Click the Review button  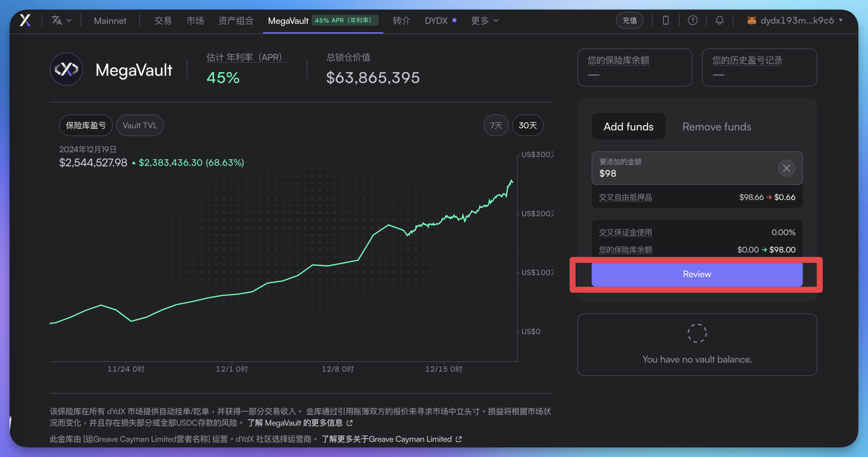click(x=697, y=274)
